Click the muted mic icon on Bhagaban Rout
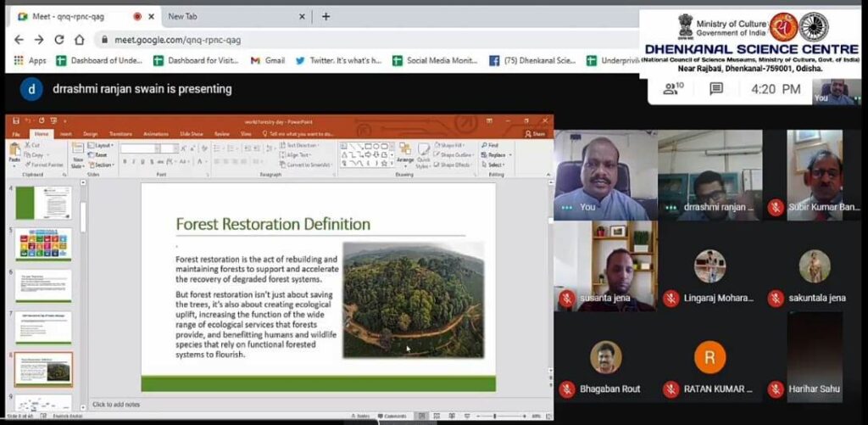The image size is (868, 425). click(566, 389)
